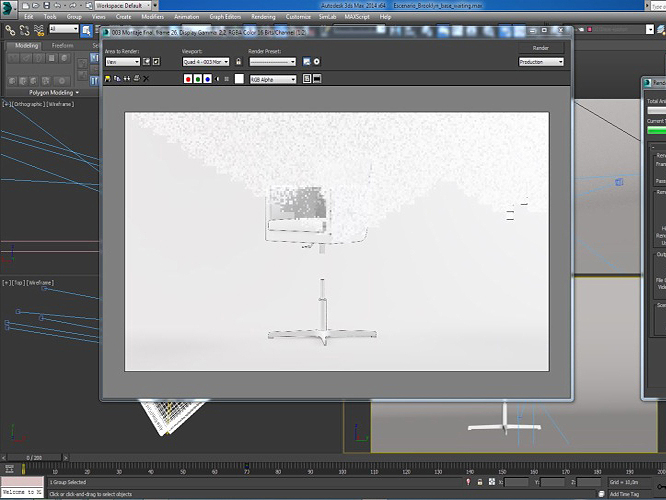Image resolution: width=666 pixels, height=500 pixels.
Task: Toggle the red channel button
Action: click(188, 78)
